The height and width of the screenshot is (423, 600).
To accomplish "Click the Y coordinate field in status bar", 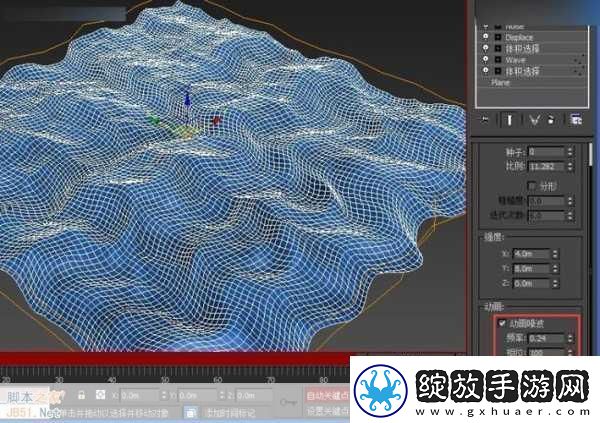I will tap(197, 395).
